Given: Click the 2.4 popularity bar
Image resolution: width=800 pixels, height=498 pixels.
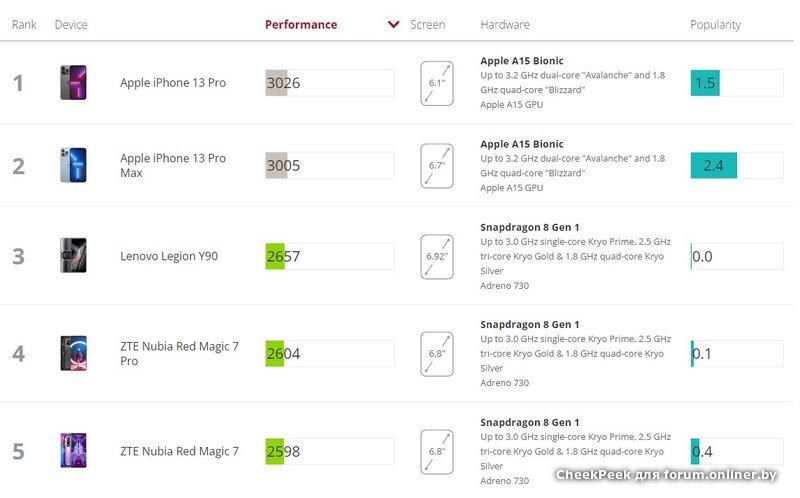Looking at the screenshot, I should 736,165.
